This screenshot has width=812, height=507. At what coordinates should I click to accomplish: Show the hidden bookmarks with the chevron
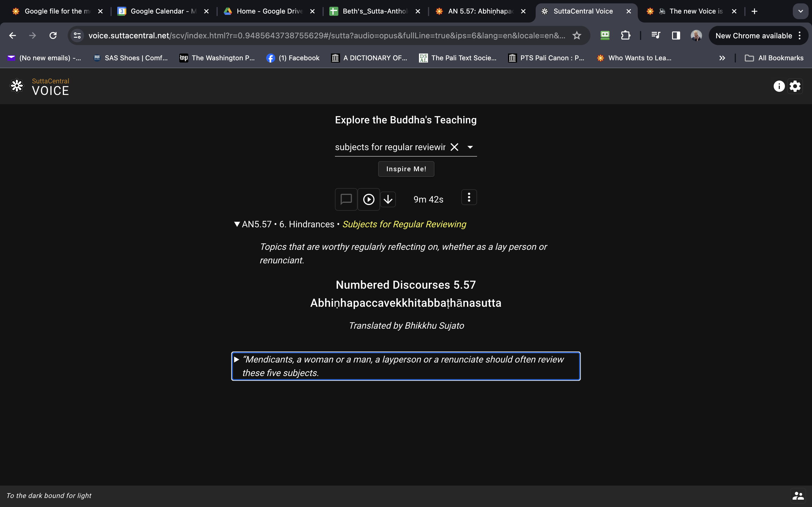pos(722,58)
